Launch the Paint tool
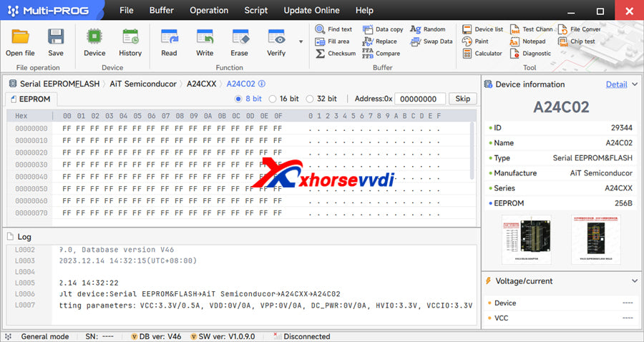644x342 pixels. (475, 41)
